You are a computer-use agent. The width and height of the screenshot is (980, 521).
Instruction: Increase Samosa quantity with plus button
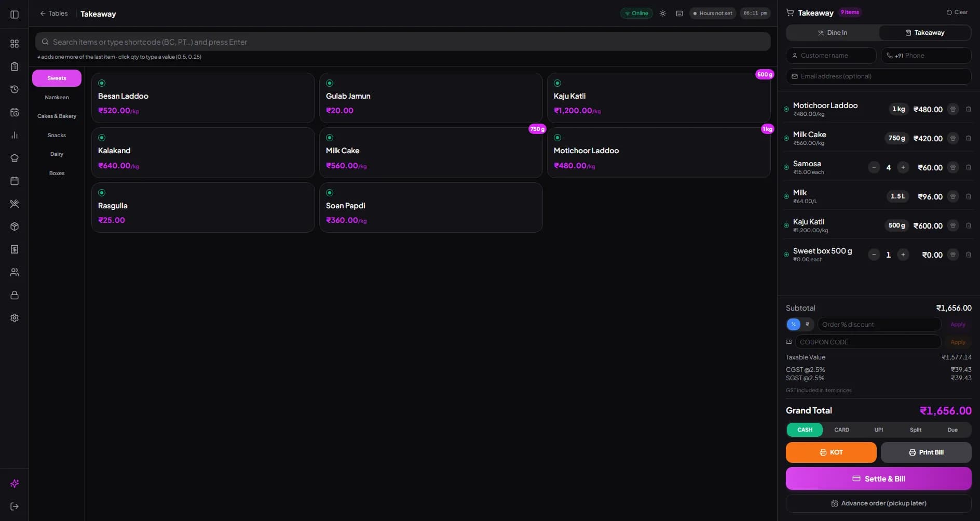[903, 167]
